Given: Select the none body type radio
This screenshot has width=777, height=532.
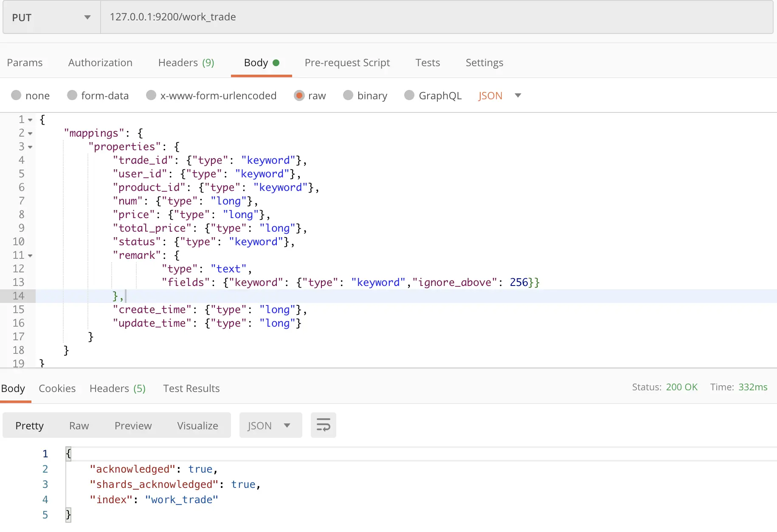Looking at the screenshot, I should pos(16,95).
